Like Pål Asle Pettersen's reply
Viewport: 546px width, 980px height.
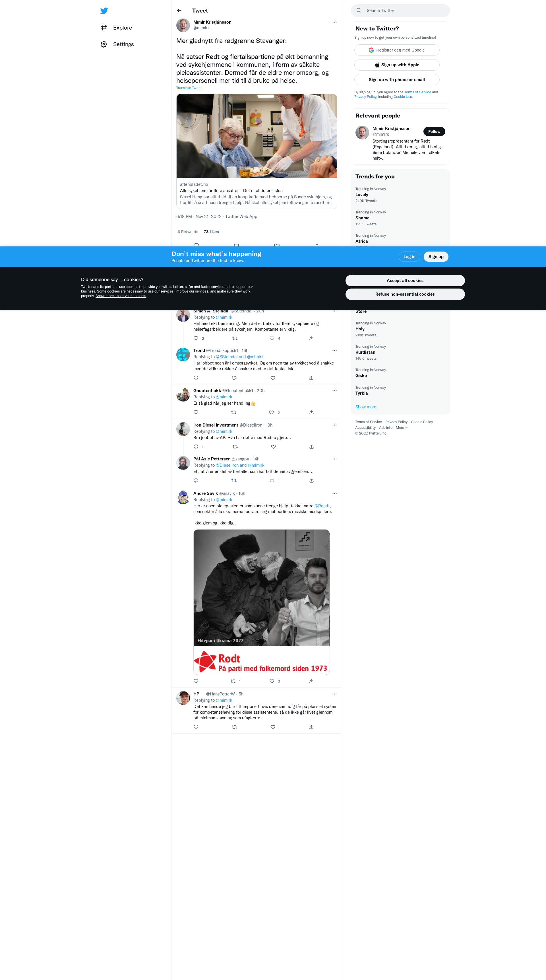click(272, 481)
